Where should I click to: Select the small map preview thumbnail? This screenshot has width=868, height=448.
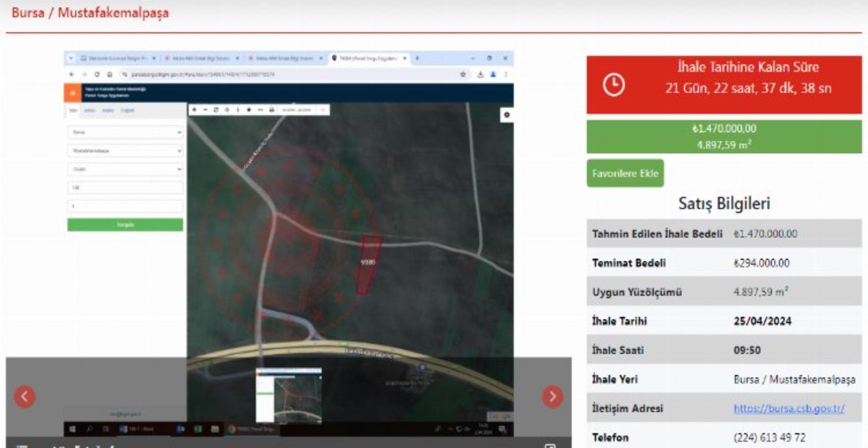point(289,395)
